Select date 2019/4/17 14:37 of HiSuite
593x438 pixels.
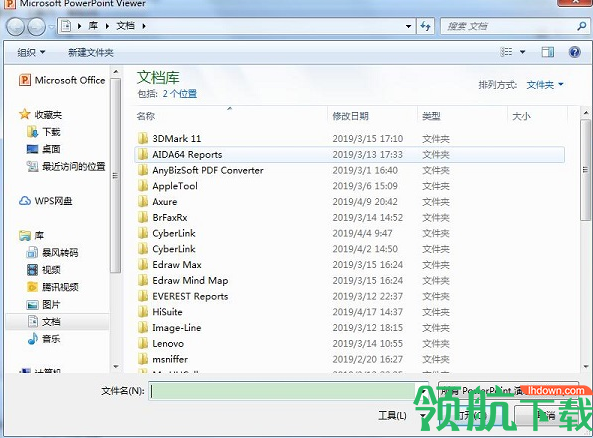point(368,312)
